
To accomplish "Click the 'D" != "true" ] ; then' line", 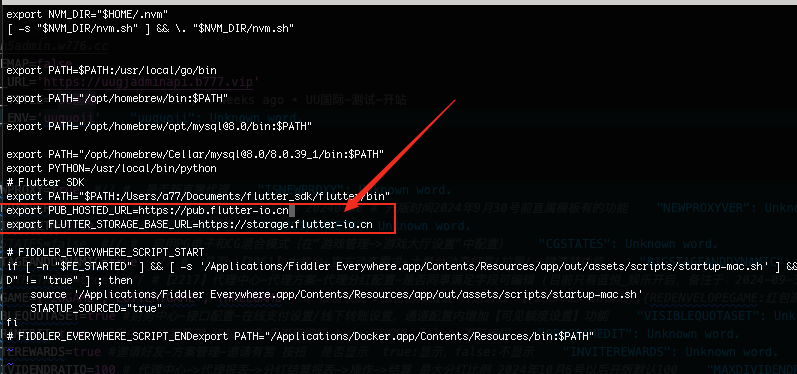I will (70, 280).
